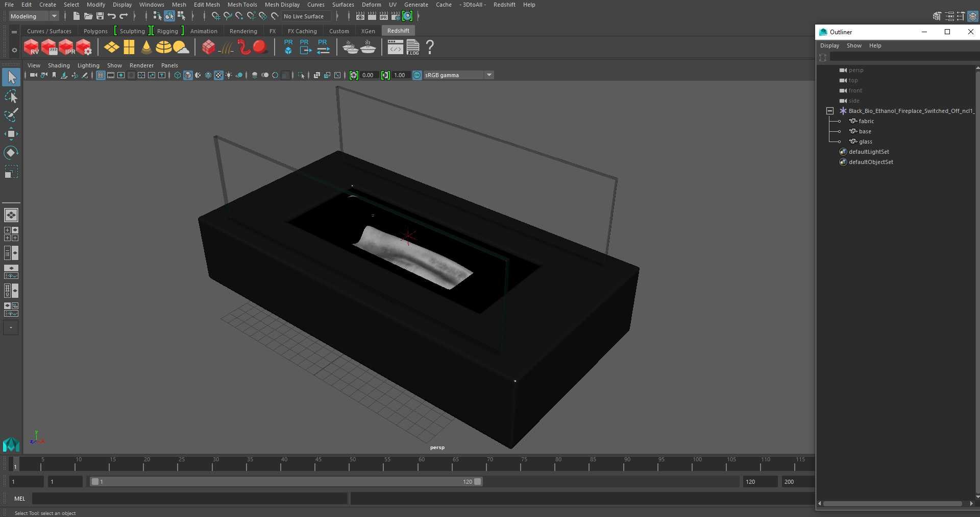The width and height of the screenshot is (980, 517).
Task: Click the Redshift help question mark icon
Action: coord(430,48)
